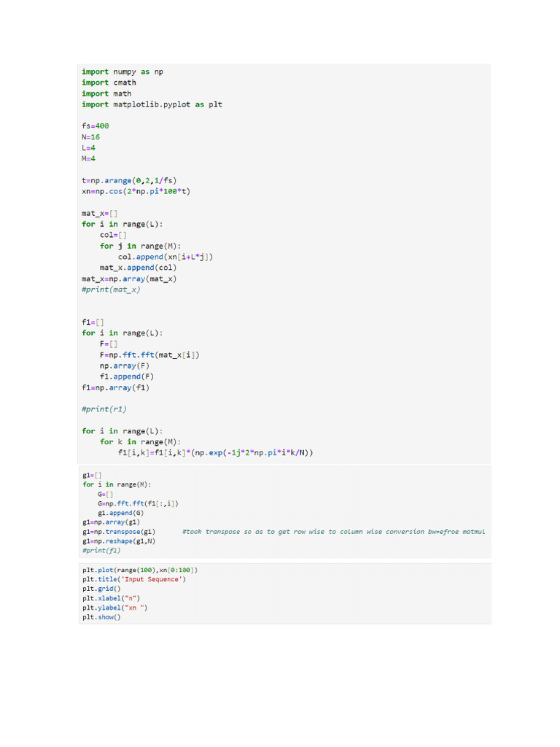Click the '#print(mat_x)' comment
Screen dimensions: 560x747
click(x=111, y=290)
